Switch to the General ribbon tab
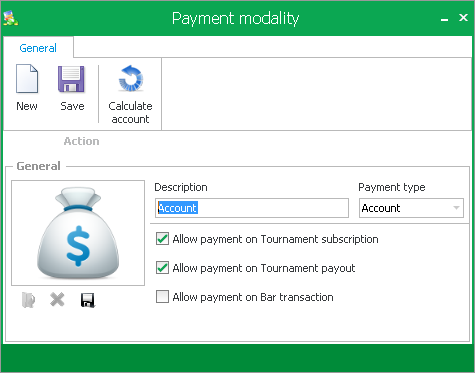Image resolution: width=475 pixels, height=373 pixels. [38, 48]
